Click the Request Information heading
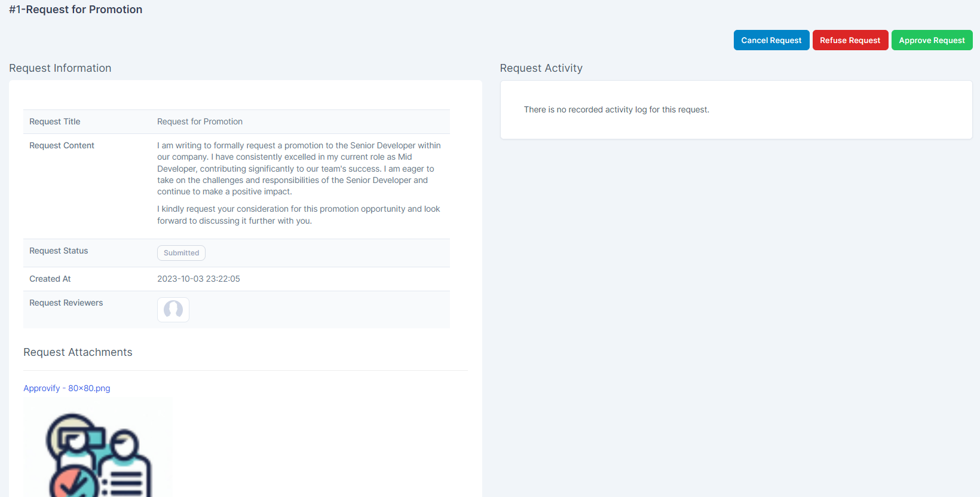980x497 pixels. pos(60,68)
